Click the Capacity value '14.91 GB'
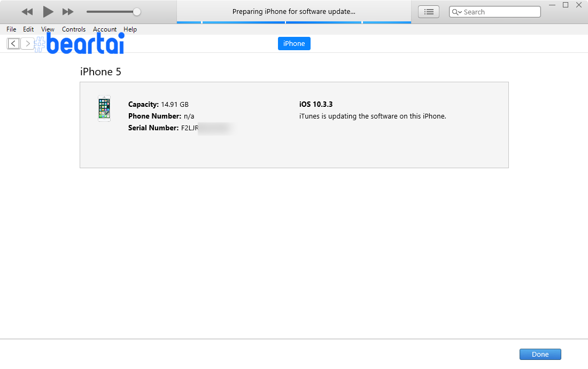Image resolution: width=588 pixels, height=369 pixels. click(x=175, y=105)
